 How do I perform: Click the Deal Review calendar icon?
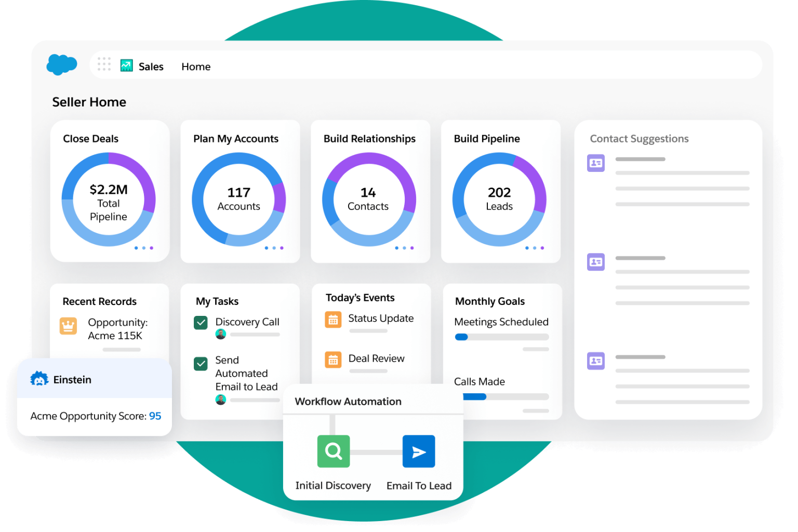tap(334, 360)
